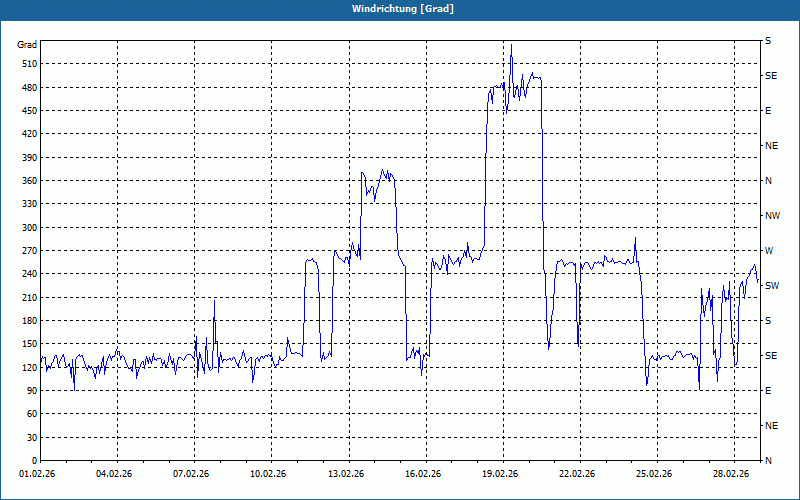Select the 450 y-axis value
This screenshot has height=500, width=800.
pyautogui.click(x=30, y=111)
